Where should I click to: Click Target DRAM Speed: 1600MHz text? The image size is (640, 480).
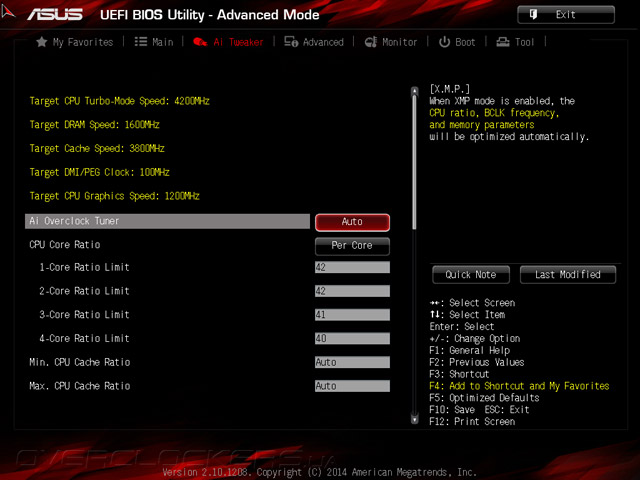click(94, 125)
